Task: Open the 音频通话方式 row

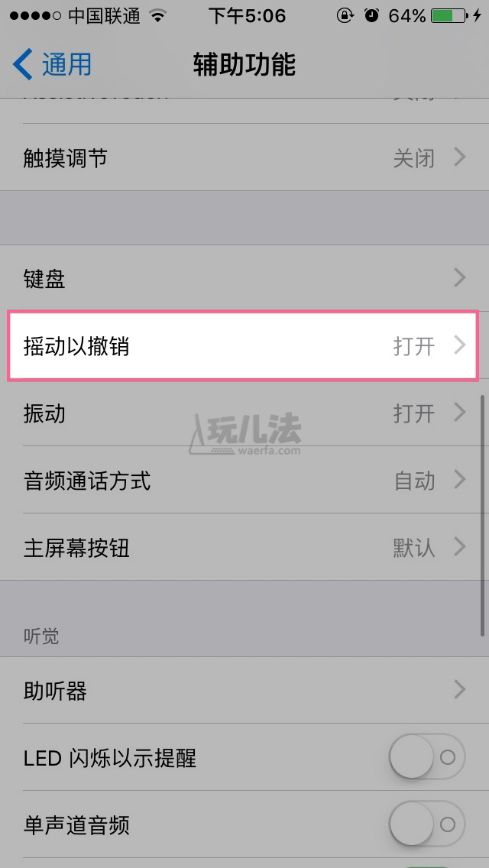Action: point(244,480)
